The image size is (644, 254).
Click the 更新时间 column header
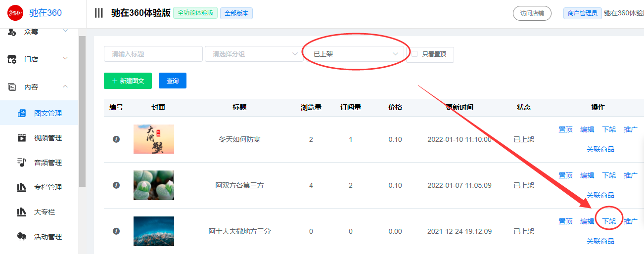[460, 107]
